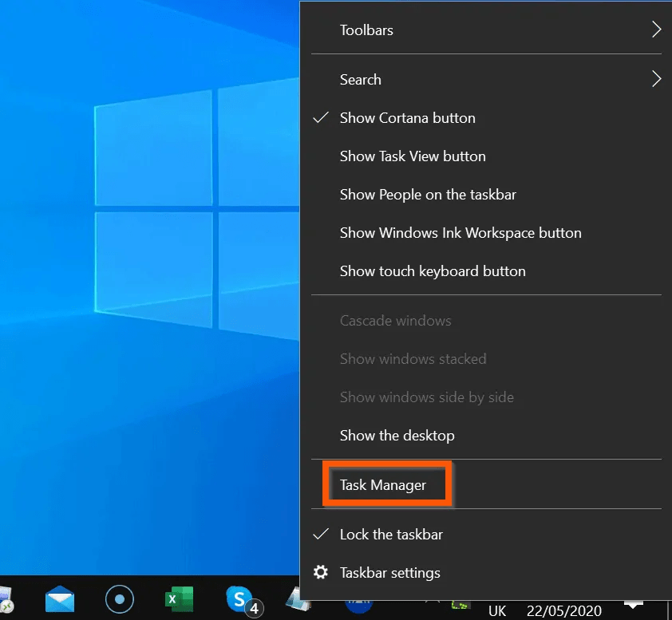This screenshot has height=620, width=672.
Task: Select Show the desktop
Action: pos(397,435)
